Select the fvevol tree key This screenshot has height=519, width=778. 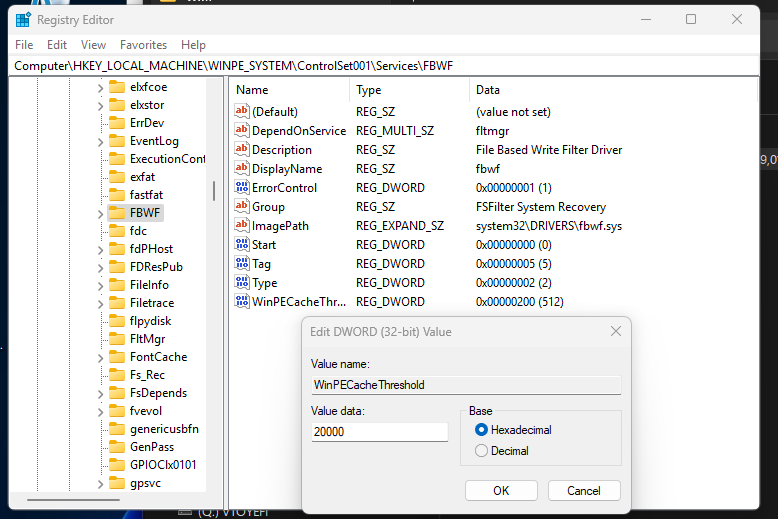coord(146,411)
